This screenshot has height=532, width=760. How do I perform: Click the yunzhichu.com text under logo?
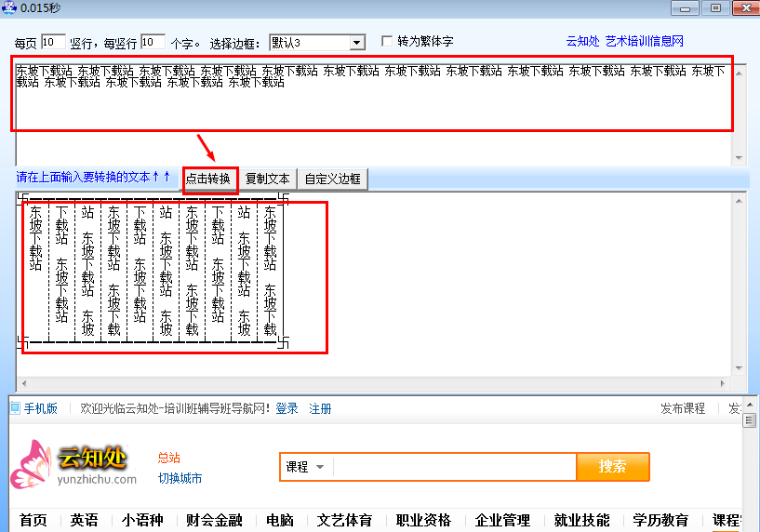pyautogui.click(x=97, y=479)
